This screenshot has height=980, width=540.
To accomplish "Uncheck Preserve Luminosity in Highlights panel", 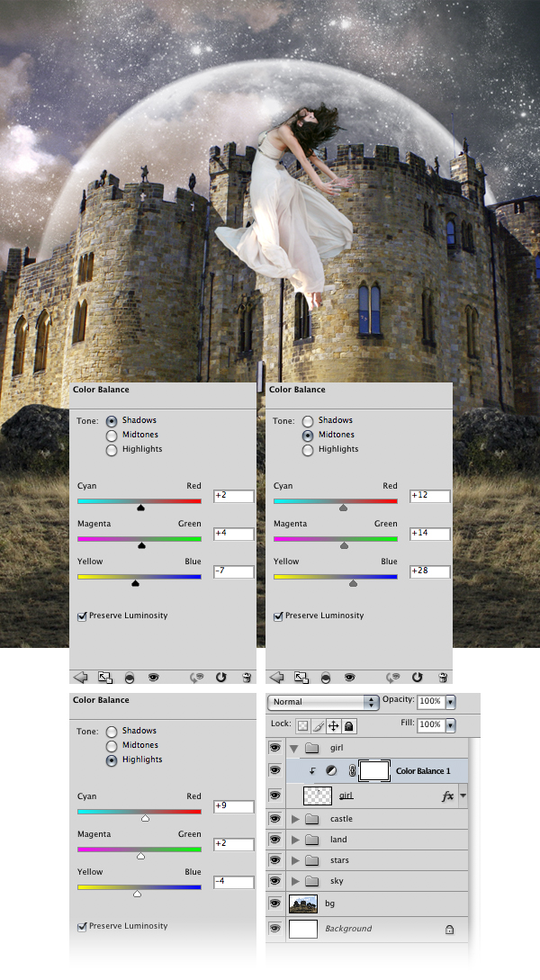I will click(82, 927).
